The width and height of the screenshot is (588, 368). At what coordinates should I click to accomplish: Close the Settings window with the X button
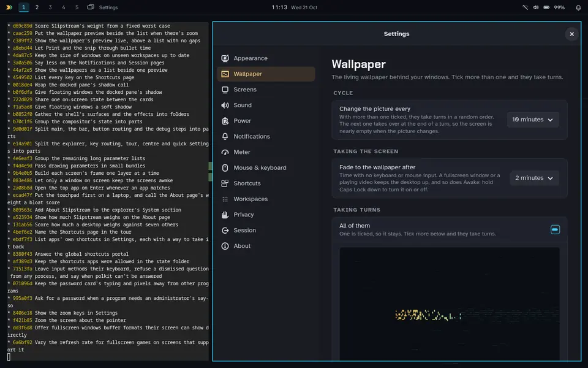point(571,34)
